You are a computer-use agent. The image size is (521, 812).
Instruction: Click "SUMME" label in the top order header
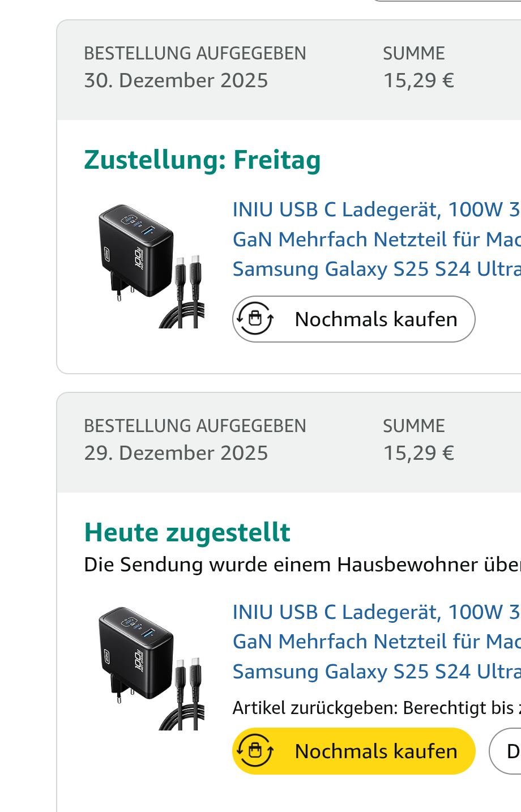[x=413, y=53]
